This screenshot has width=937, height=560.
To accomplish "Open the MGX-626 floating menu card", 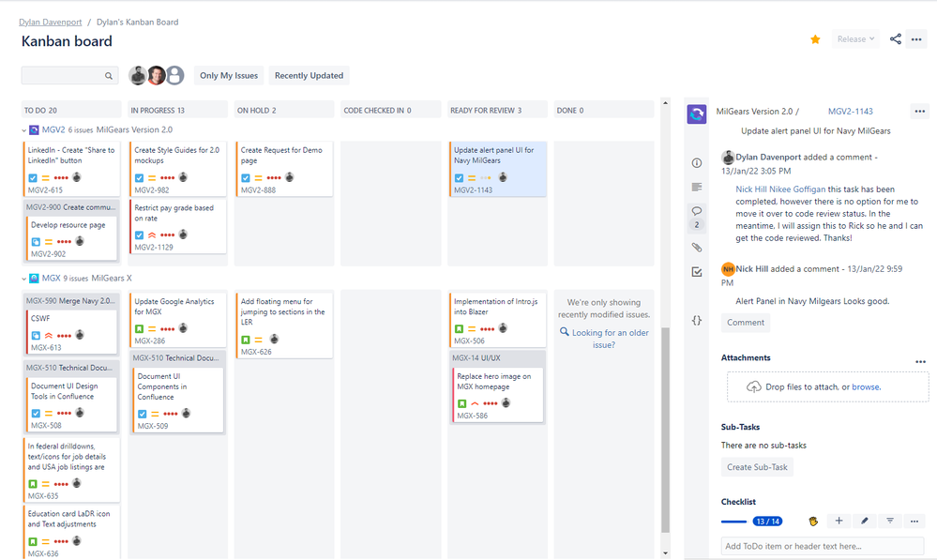I will 284,325.
